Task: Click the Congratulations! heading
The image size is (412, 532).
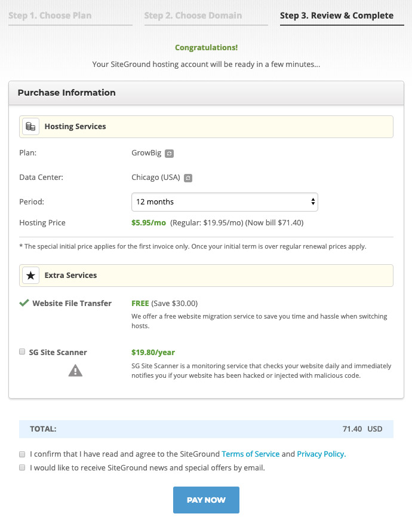Action: click(x=207, y=47)
